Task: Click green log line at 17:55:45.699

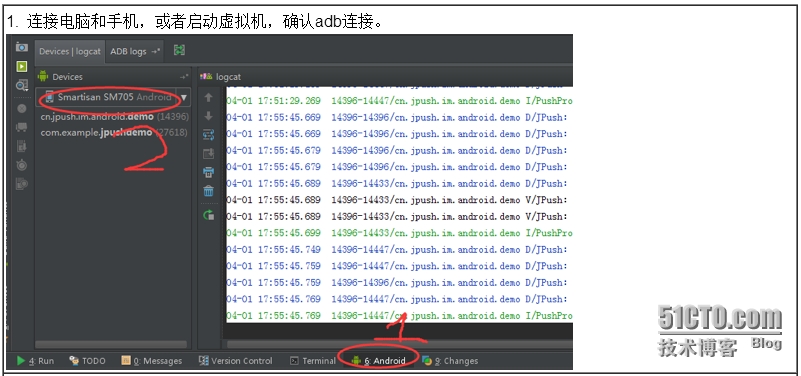Action: click(399, 233)
